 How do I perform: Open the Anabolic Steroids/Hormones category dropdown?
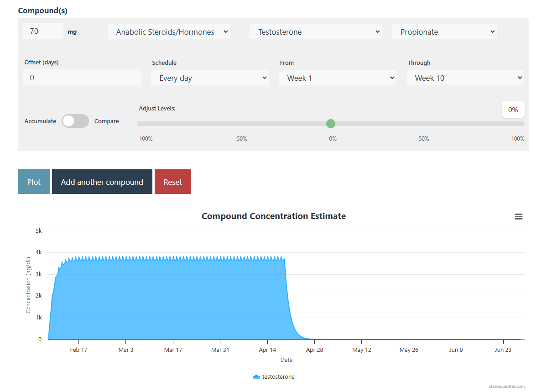click(169, 32)
